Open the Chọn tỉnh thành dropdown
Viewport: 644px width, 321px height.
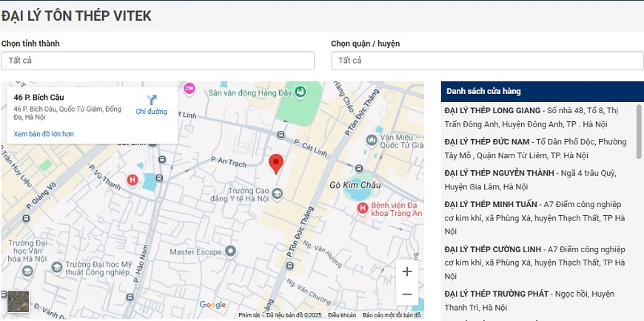158,61
